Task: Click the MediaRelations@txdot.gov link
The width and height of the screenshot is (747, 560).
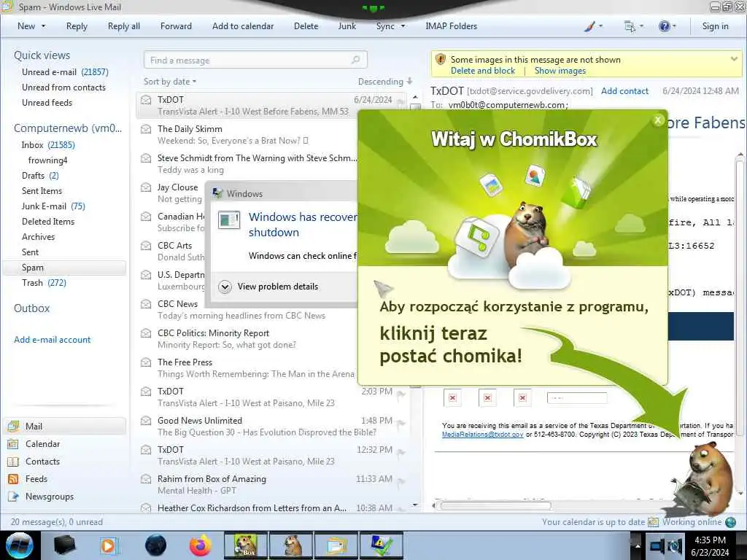Action: point(483,435)
